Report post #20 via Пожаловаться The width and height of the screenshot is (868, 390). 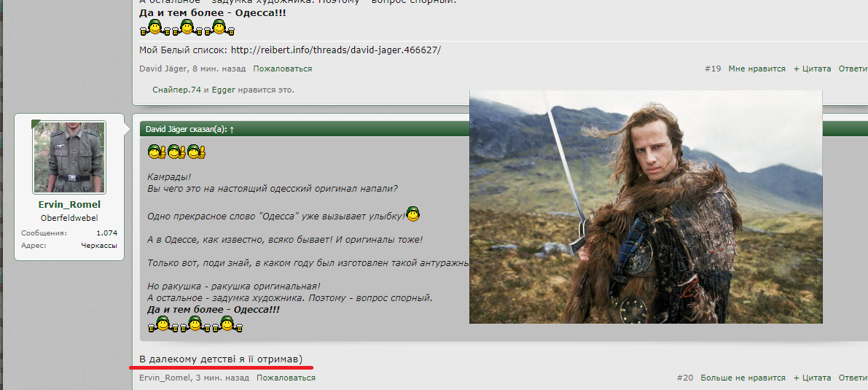(x=286, y=378)
